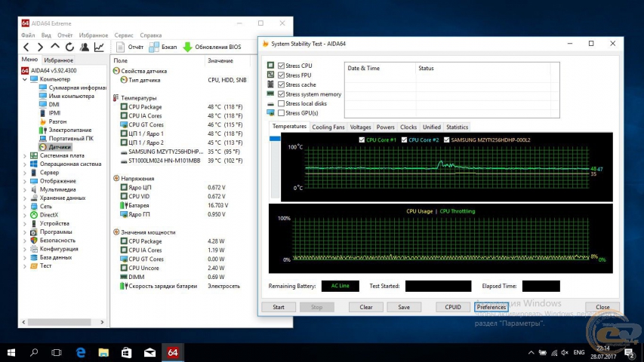Viewport: 644px width, 362px height.
Task: Select the Датчики sensor tree item
Action: pos(55,147)
